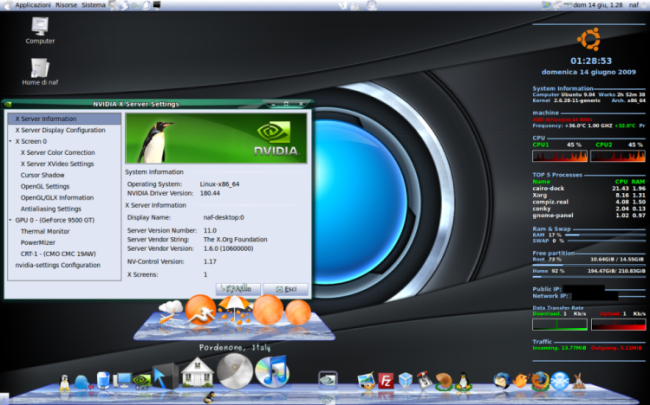Click the panel clock dom 14 giu
The image size is (650, 405).
click(x=597, y=5)
